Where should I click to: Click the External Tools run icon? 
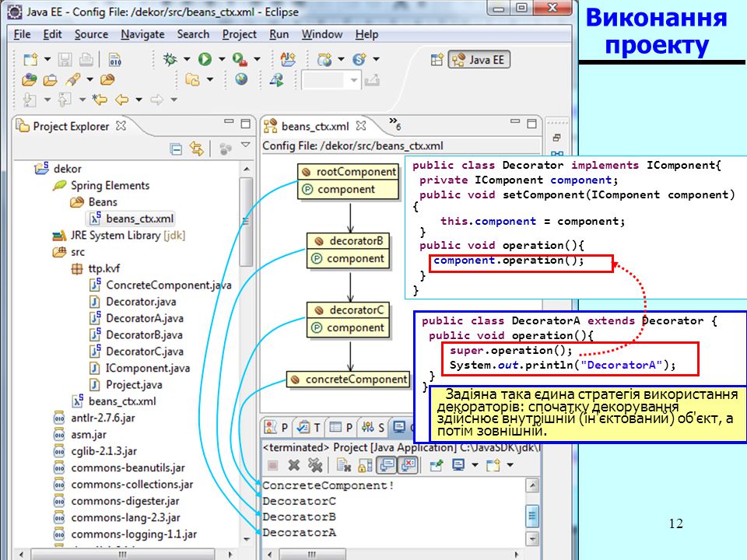coord(240,59)
